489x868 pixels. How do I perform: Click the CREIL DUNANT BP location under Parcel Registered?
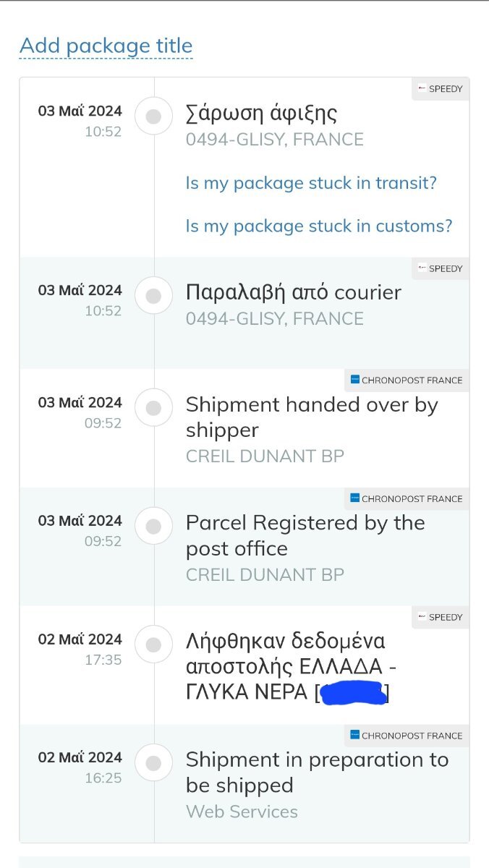point(265,575)
